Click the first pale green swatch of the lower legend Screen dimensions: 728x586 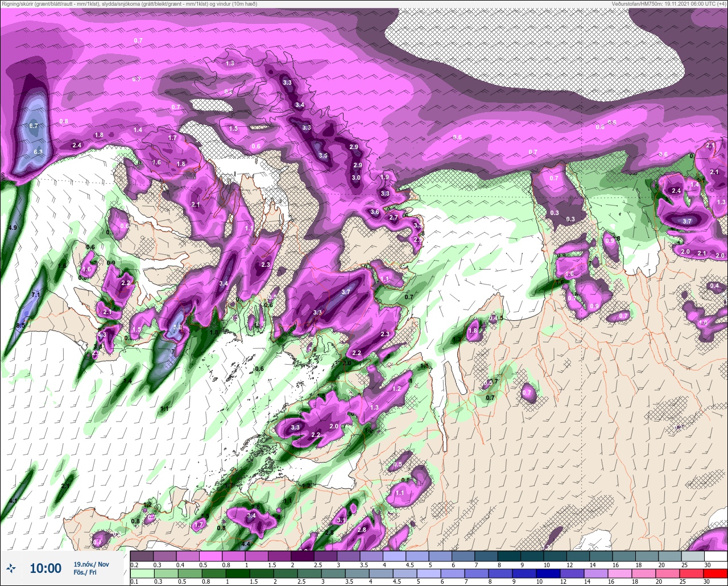coord(142,573)
